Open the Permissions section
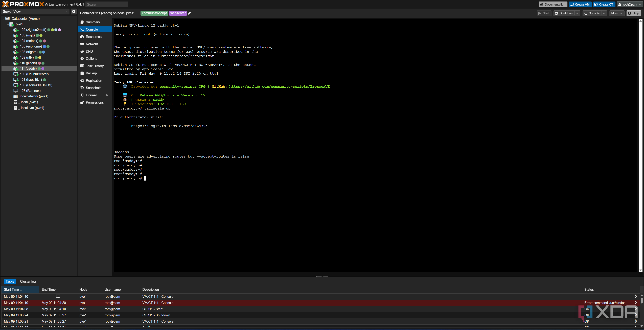Screen dimensions: 644x330 pyautogui.click(x=95, y=102)
